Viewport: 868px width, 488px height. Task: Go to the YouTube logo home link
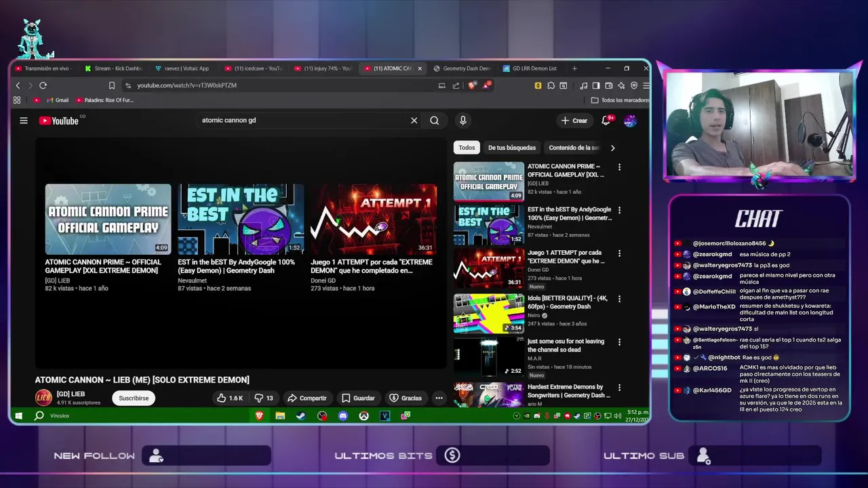(59, 121)
